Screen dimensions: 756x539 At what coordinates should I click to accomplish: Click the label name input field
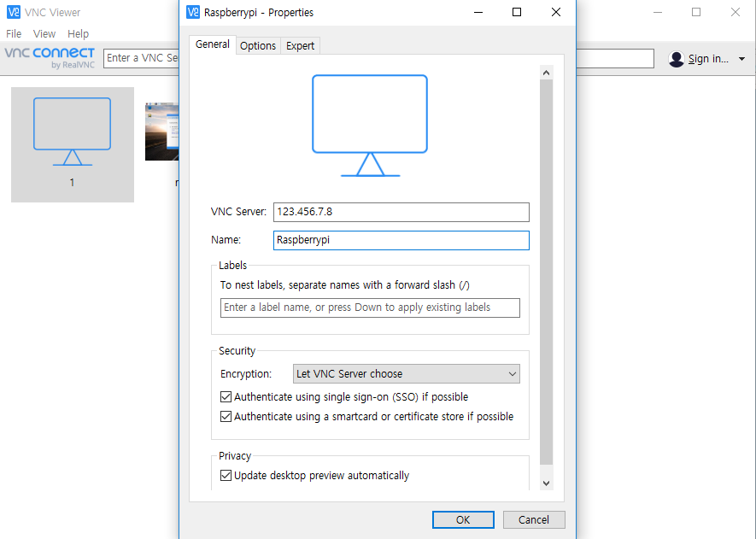pos(370,308)
